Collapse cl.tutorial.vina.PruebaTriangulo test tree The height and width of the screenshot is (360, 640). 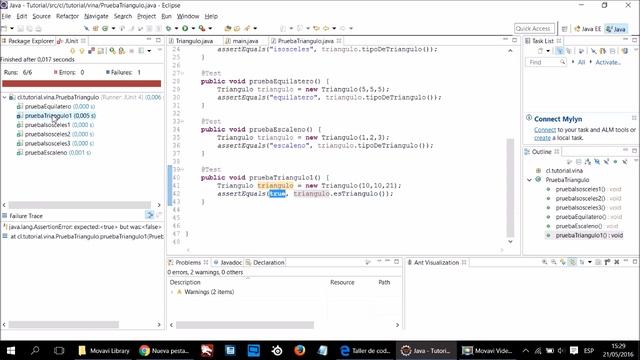(4, 97)
